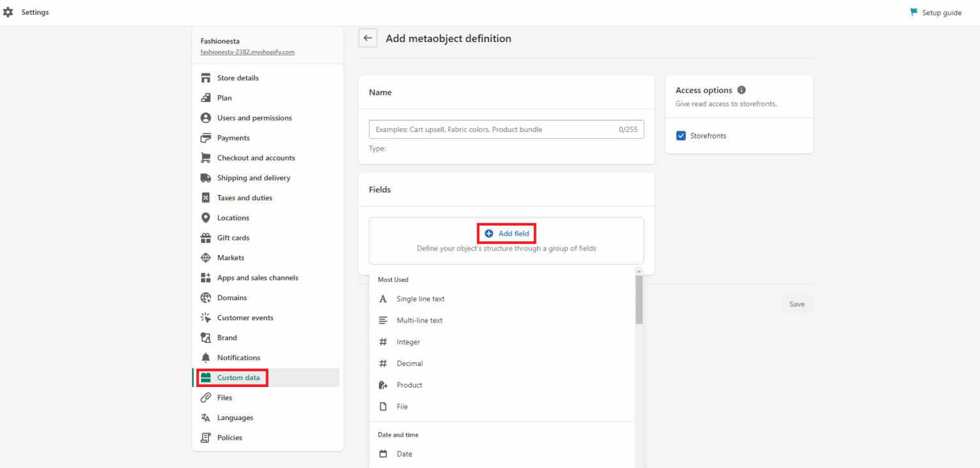Open Gift cards via its gift icon
980x468 pixels.
(205, 237)
